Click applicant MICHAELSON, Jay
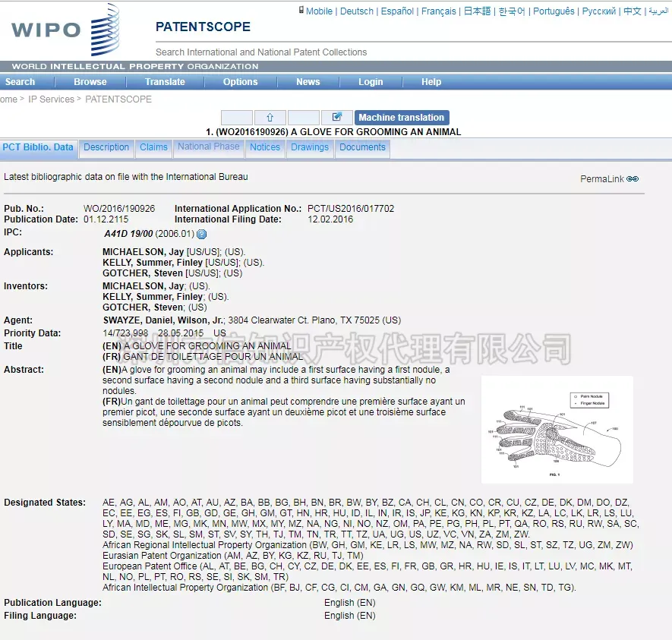The width and height of the screenshot is (672, 640). pos(144,252)
